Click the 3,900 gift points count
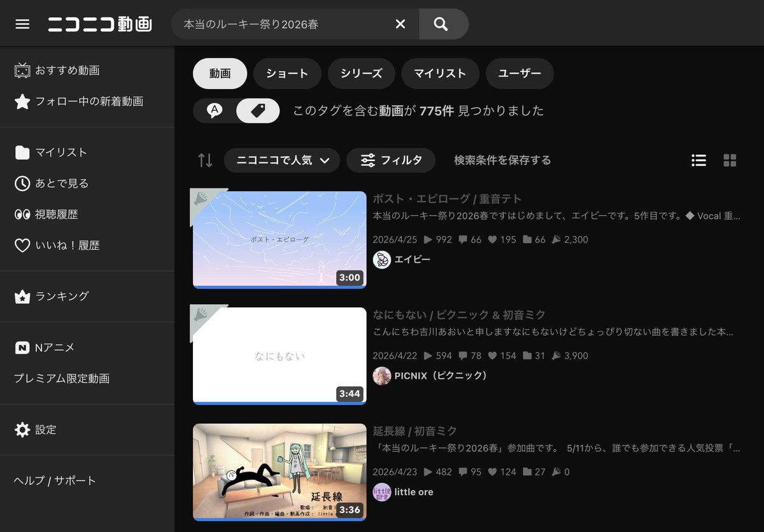Screen dimensions: 764x532 (x=570, y=356)
